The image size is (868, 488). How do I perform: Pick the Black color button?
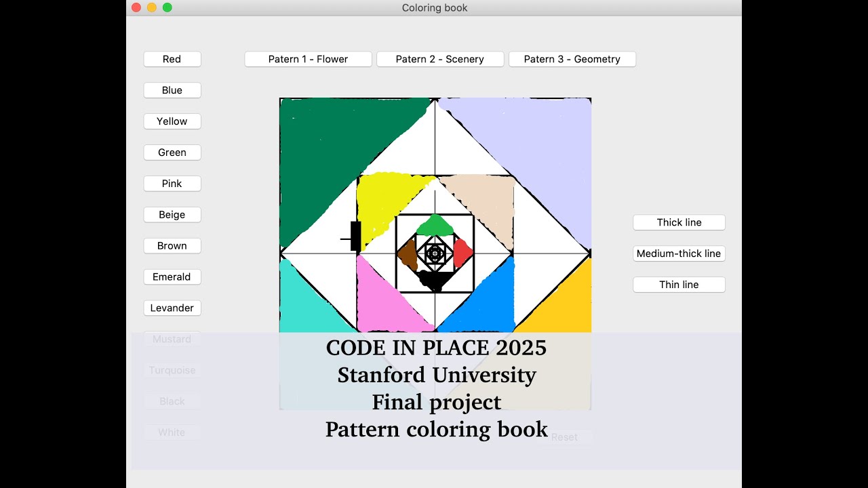172,401
